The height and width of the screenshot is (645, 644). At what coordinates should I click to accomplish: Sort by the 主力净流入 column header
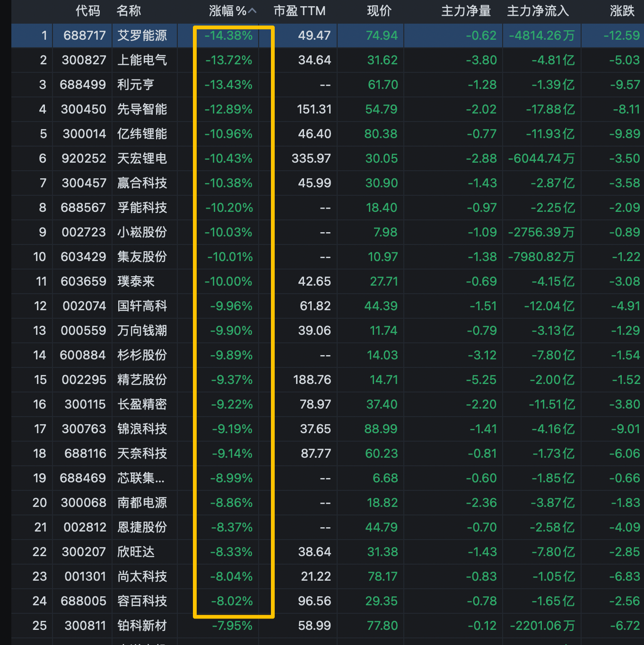(538, 11)
